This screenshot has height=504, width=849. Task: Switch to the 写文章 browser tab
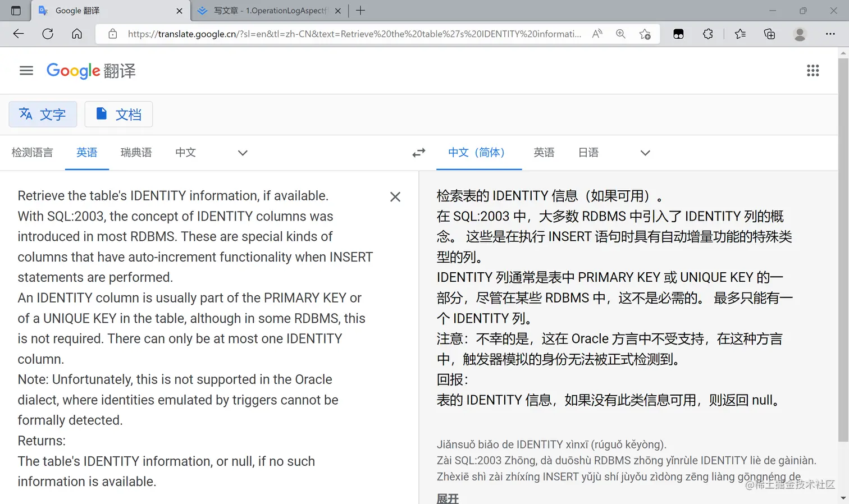click(270, 11)
